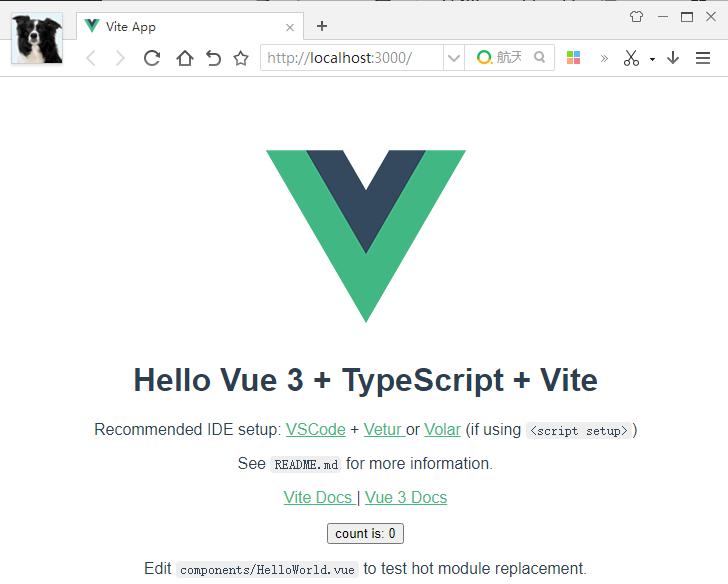This screenshot has height=584, width=728.
Task: Click the localhost:3000 address bar
Action: [351, 58]
